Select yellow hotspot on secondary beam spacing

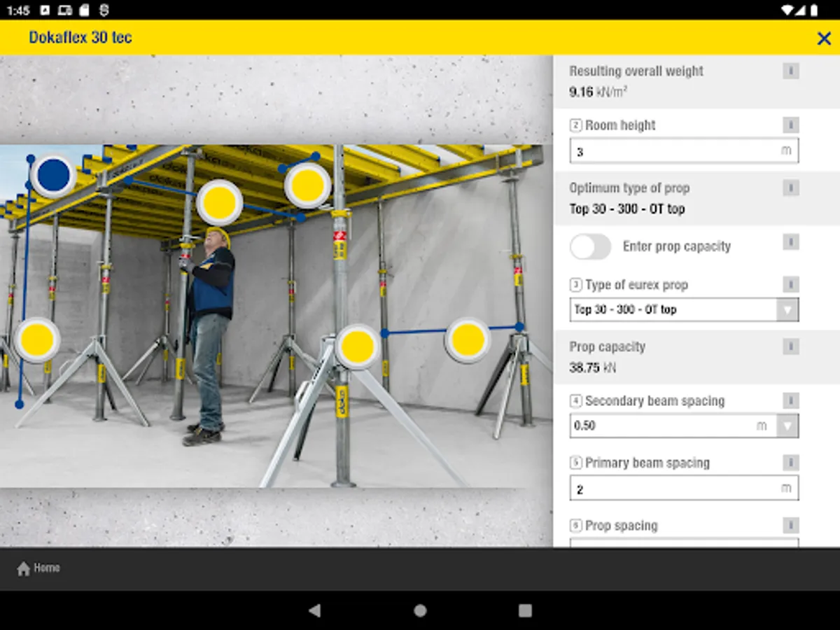point(307,185)
